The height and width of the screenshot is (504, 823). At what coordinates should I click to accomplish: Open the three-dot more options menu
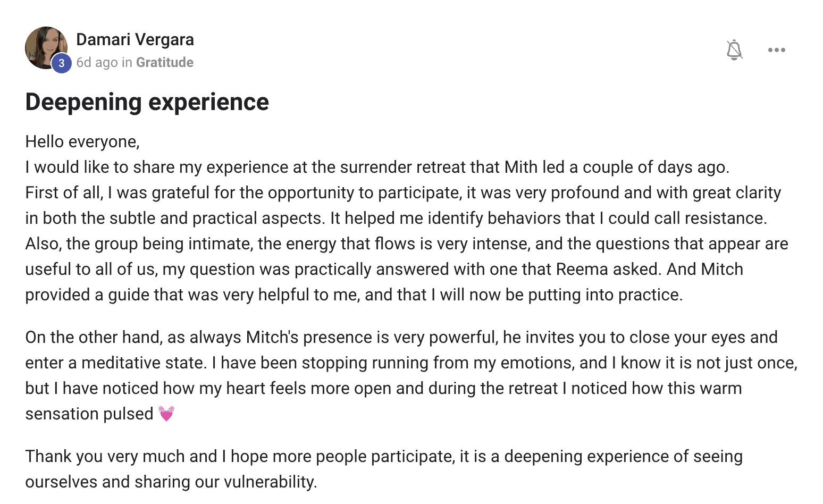776,50
